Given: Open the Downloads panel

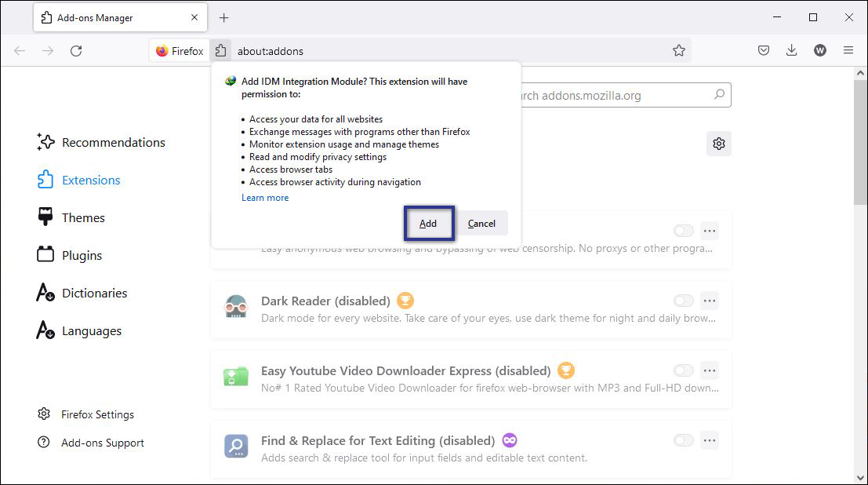Looking at the screenshot, I should (791, 49).
